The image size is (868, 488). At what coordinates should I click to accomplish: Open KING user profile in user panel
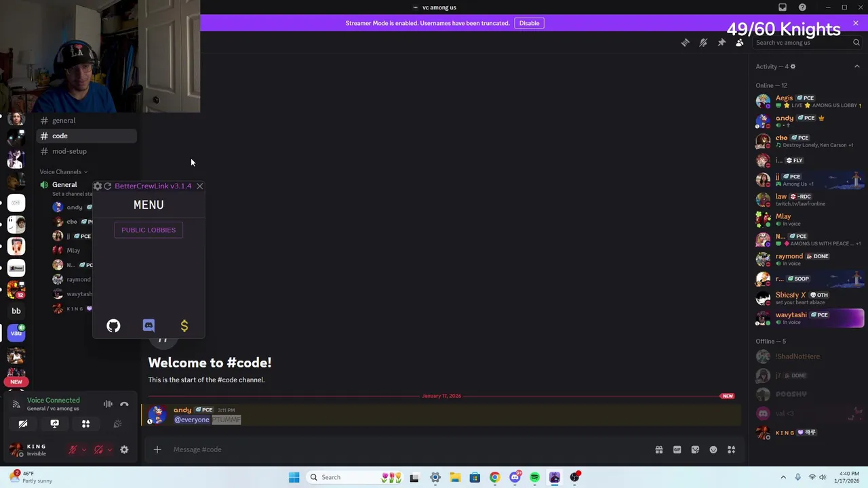[x=36, y=449]
